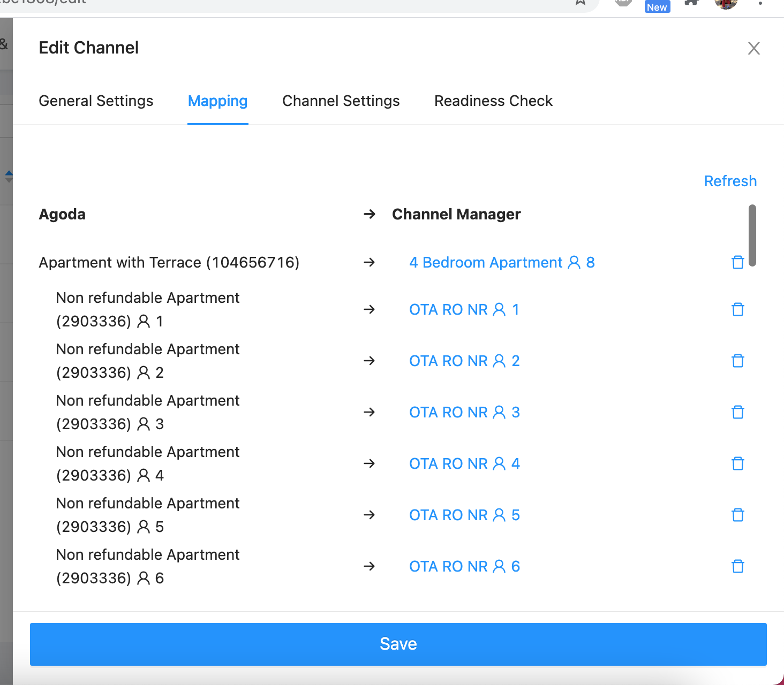Click Non refundable Apartment (2903336) occupancy 3 row

pyautogui.click(x=148, y=412)
